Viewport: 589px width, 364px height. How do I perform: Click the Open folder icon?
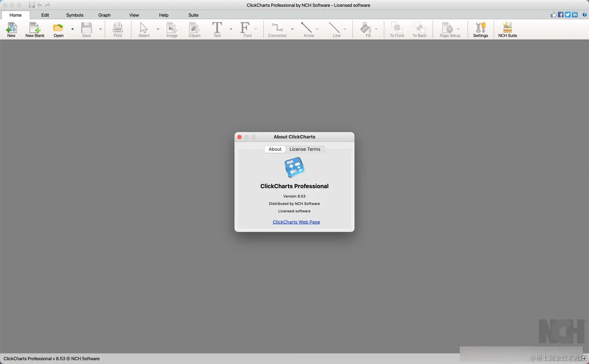click(x=58, y=28)
